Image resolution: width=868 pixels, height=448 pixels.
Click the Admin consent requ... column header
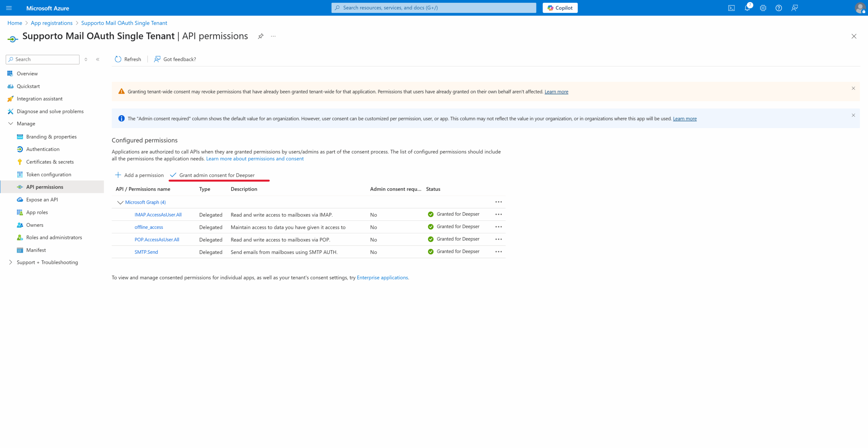[395, 189]
